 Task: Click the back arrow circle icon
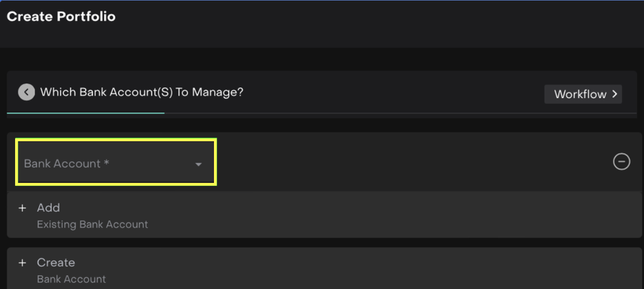(x=26, y=92)
